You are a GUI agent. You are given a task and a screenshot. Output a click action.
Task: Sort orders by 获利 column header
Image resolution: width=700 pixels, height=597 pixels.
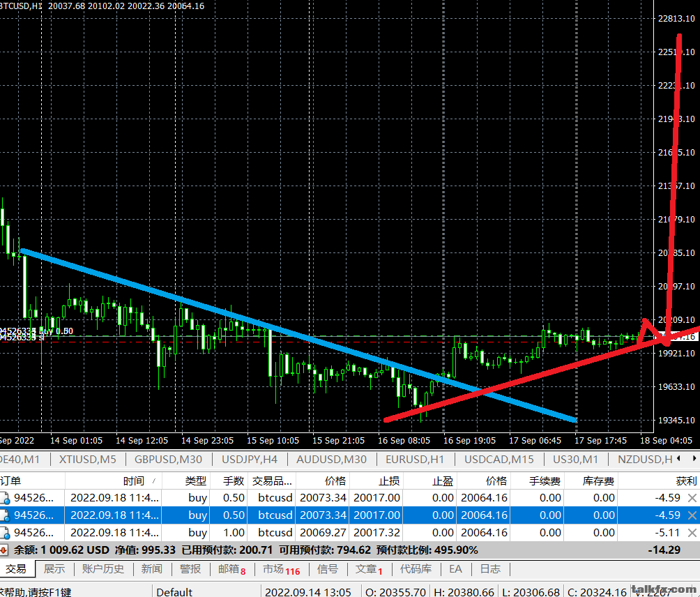659,481
